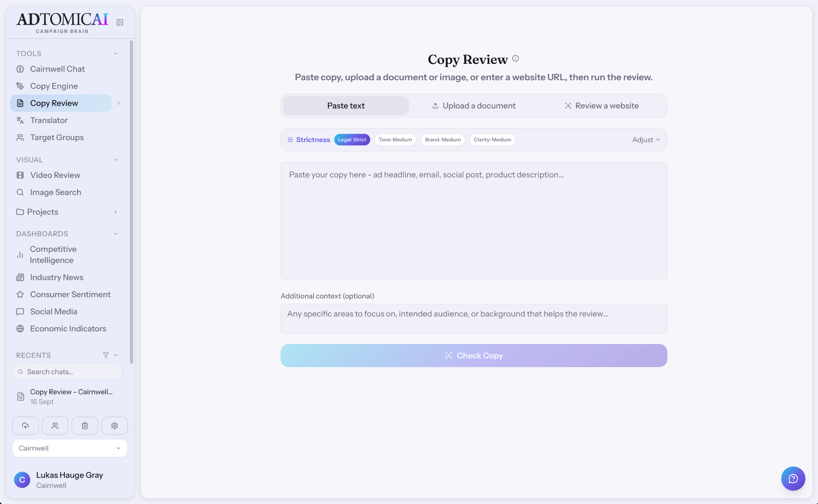Click the team members icon button
Screen dimensions: 818x504
[55, 426]
